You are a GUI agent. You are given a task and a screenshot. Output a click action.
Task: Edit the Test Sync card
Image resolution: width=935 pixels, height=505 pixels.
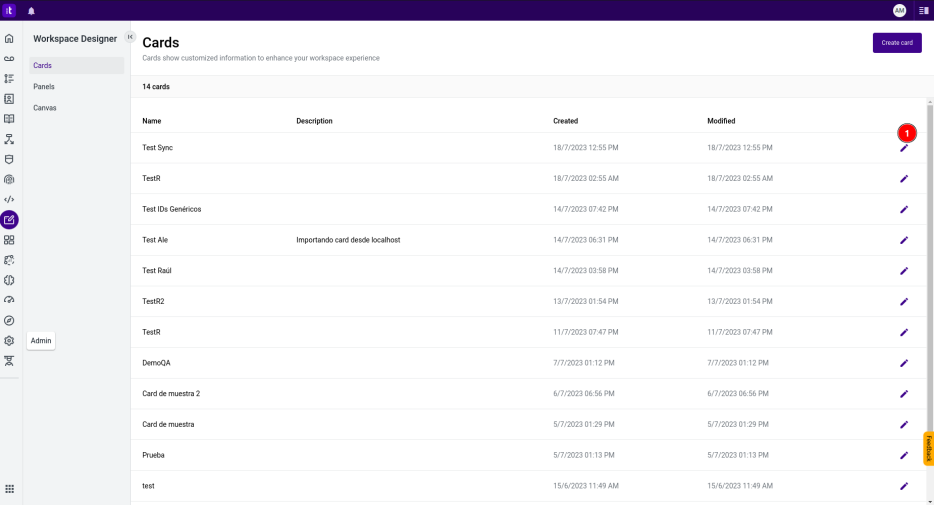(904, 148)
